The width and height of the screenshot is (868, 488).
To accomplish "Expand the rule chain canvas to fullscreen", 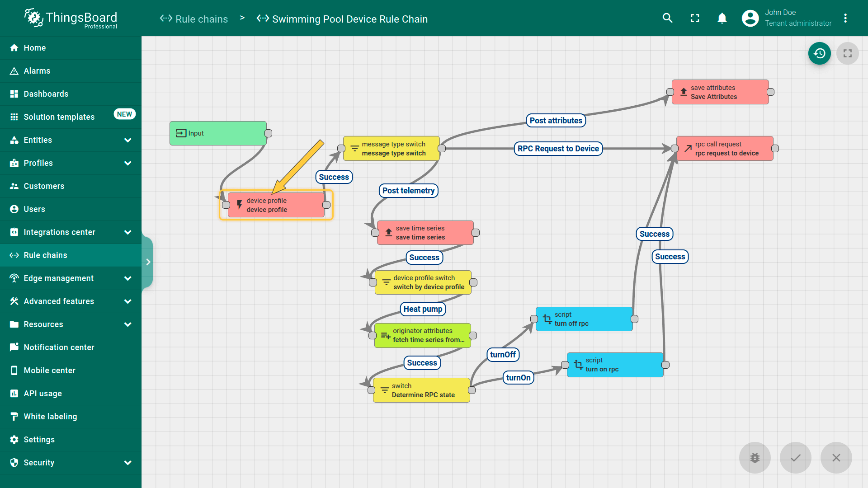I will tap(847, 53).
